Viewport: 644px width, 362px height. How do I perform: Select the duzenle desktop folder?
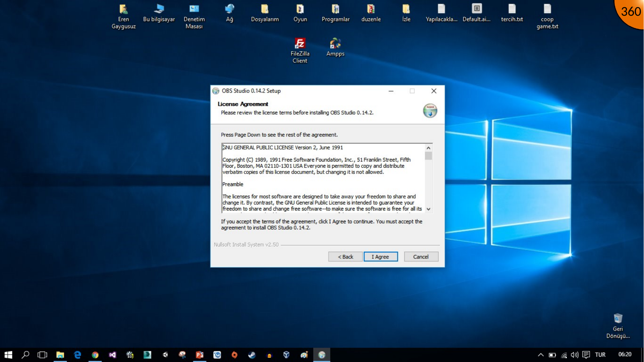click(371, 13)
